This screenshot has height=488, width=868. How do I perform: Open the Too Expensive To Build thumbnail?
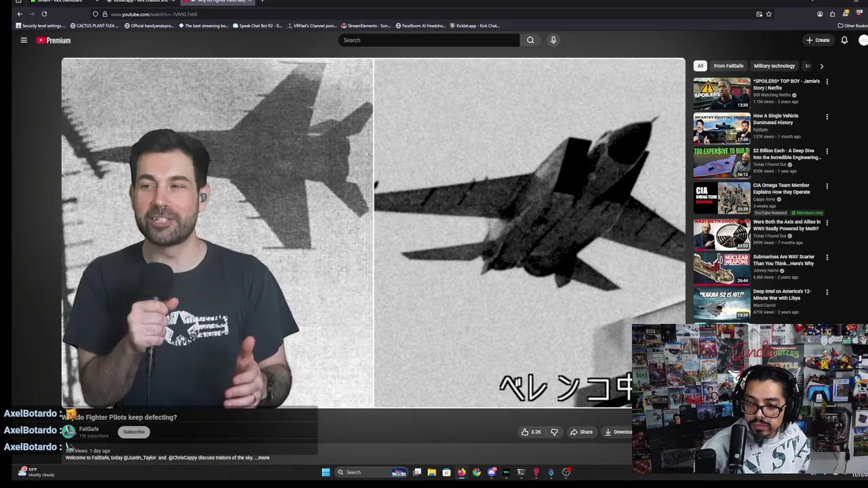click(x=722, y=163)
